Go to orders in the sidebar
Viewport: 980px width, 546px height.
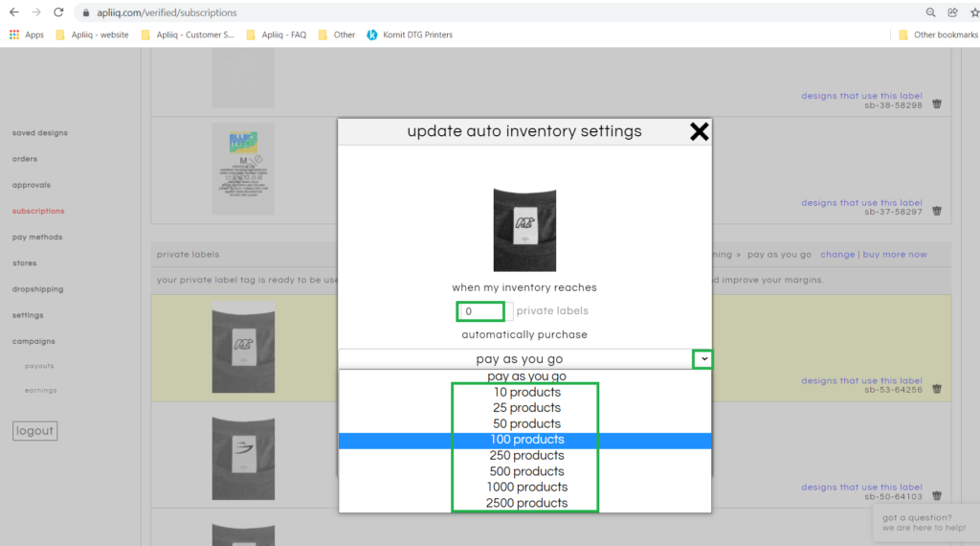click(25, 159)
